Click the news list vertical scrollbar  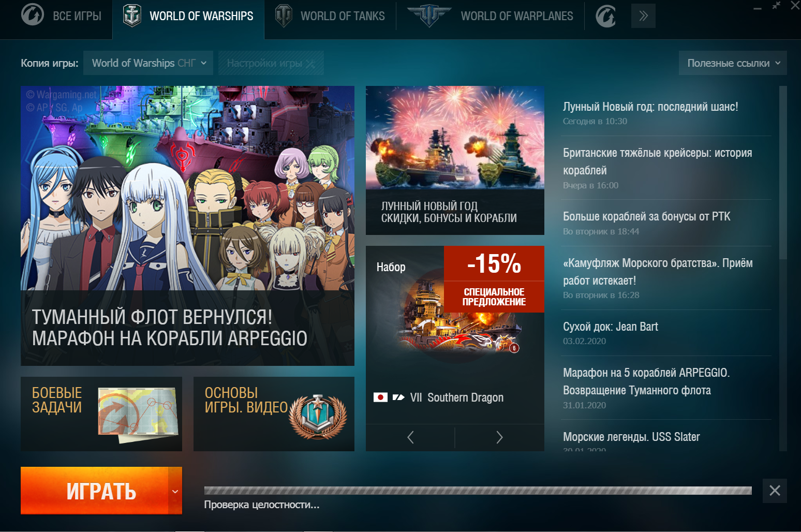click(783, 269)
